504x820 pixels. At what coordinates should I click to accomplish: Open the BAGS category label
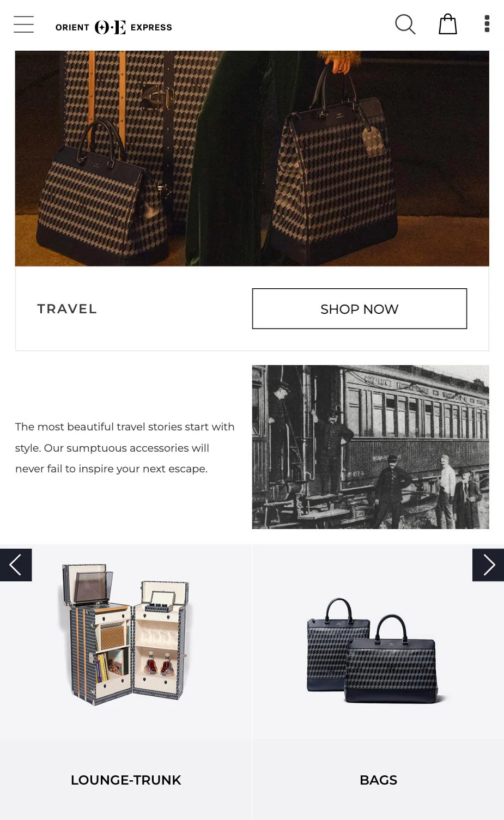pyautogui.click(x=379, y=780)
